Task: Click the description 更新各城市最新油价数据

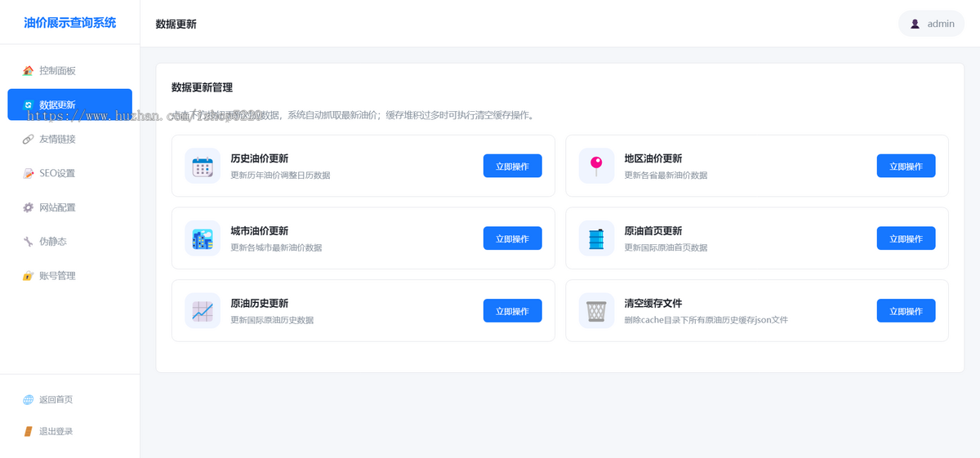Action: point(276,247)
